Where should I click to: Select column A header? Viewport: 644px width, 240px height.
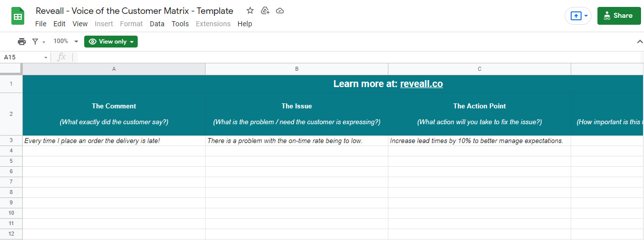point(114,69)
